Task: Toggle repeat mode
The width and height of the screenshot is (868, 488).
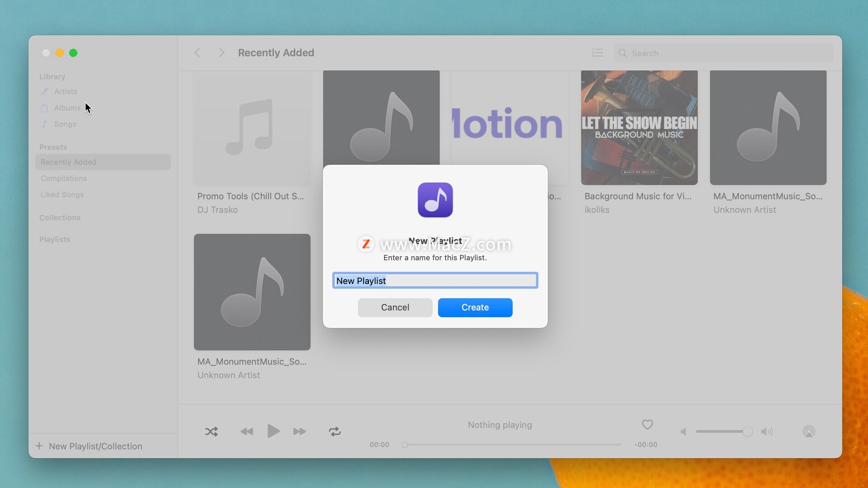Action: click(x=335, y=432)
